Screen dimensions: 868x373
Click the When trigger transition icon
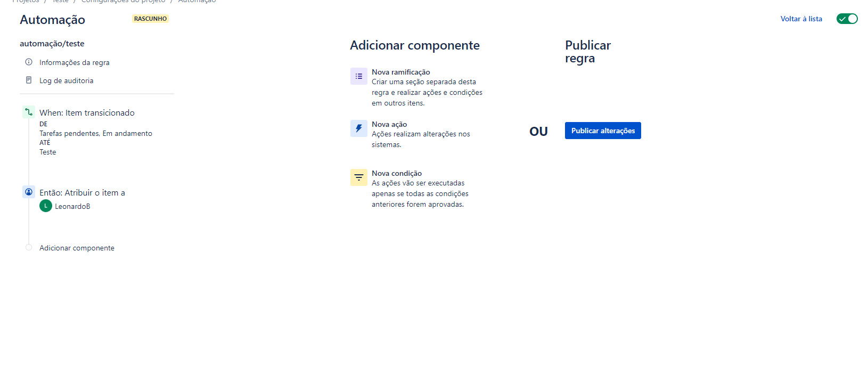coord(29,112)
